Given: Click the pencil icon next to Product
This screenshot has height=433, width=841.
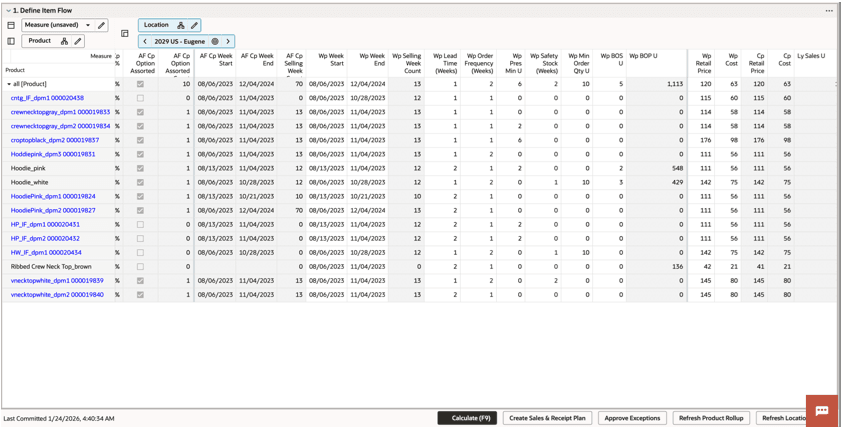Looking at the screenshot, I should (x=78, y=41).
